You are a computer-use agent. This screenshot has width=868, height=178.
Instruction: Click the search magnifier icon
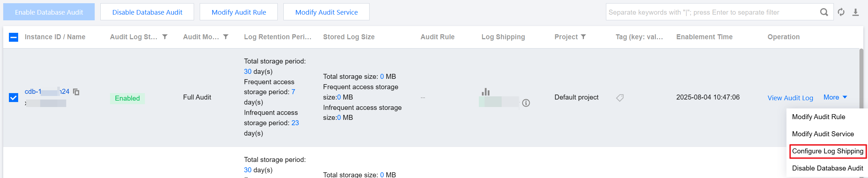[x=824, y=12]
